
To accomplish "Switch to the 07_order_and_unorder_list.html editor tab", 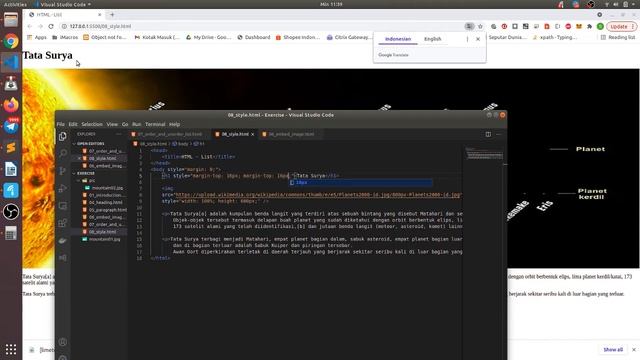I will 169,134.
